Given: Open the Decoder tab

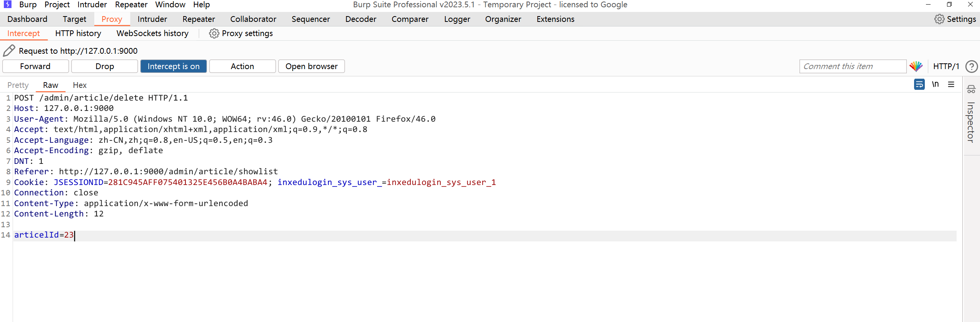Looking at the screenshot, I should pos(361,19).
